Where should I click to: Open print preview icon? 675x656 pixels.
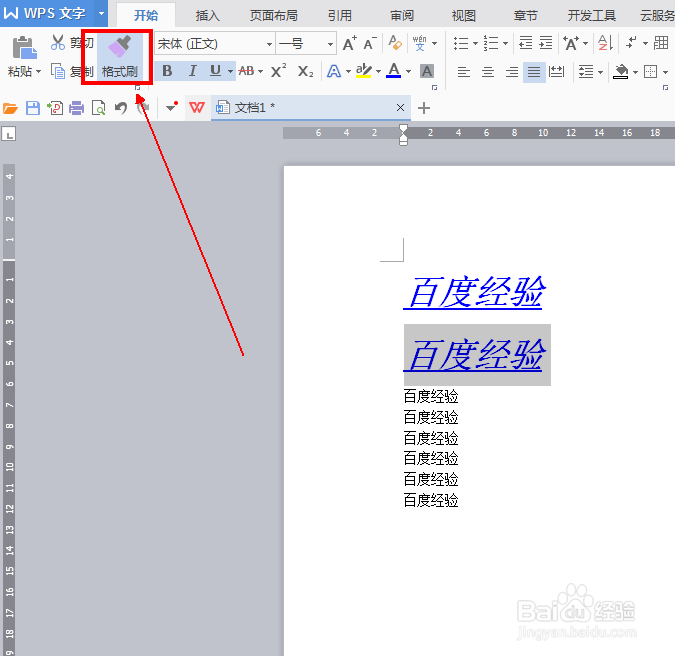tap(99, 108)
